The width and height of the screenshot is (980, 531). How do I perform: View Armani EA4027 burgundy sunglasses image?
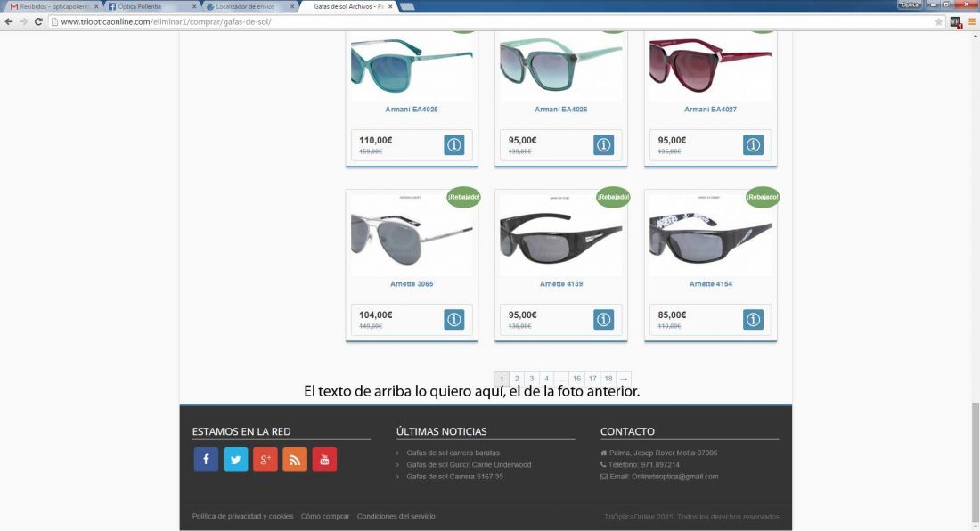coord(710,66)
